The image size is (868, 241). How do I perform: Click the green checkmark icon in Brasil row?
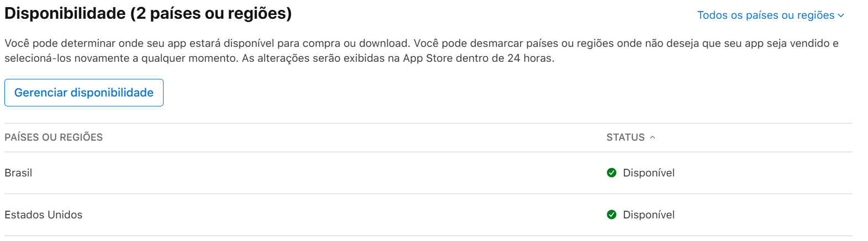[x=612, y=173]
